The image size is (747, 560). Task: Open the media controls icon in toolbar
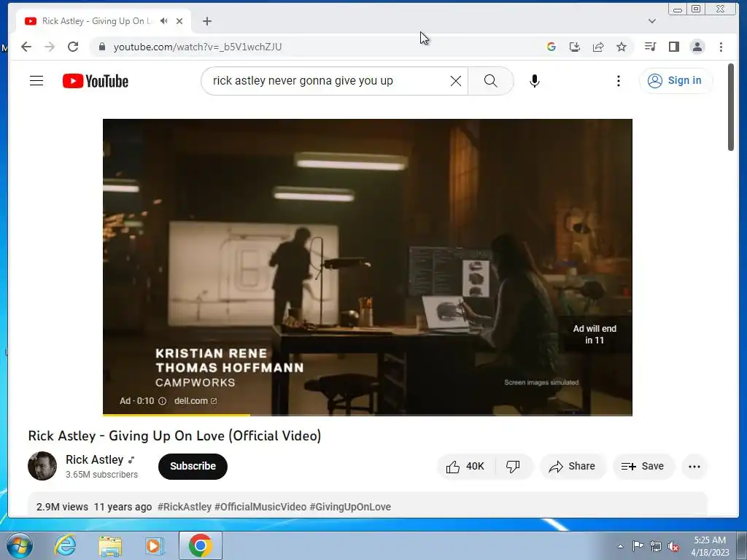click(x=650, y=47)
